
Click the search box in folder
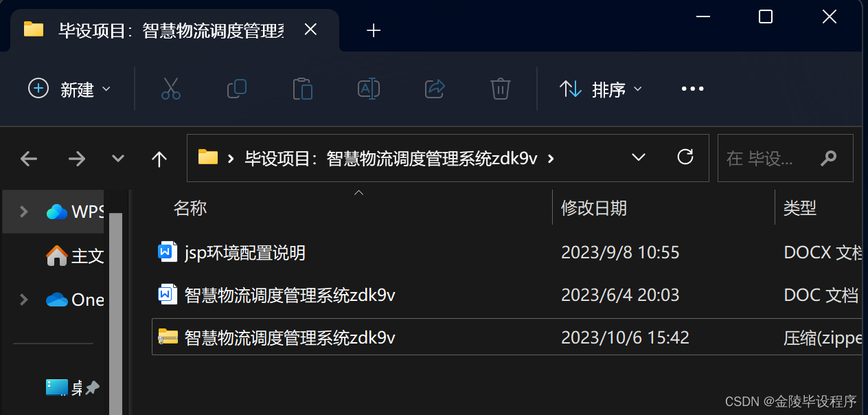coord(785,158)
